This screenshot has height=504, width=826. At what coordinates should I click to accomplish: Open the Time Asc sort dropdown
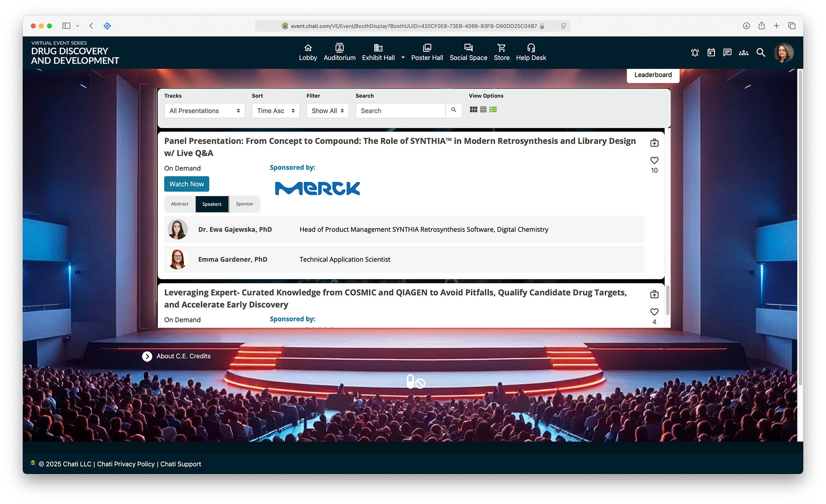pyautogui.click(x=275, y=111)
